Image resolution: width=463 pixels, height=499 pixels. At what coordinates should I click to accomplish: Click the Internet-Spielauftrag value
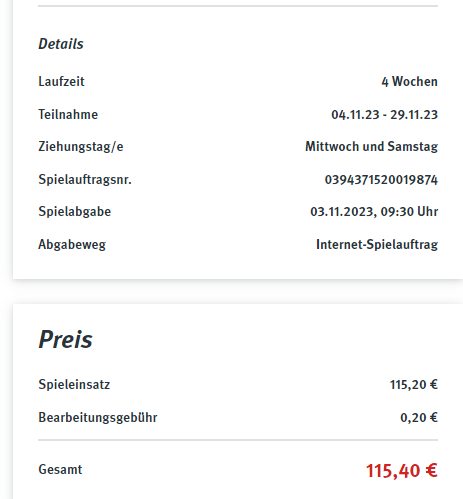pyautogui.click(x=377, y=244)
